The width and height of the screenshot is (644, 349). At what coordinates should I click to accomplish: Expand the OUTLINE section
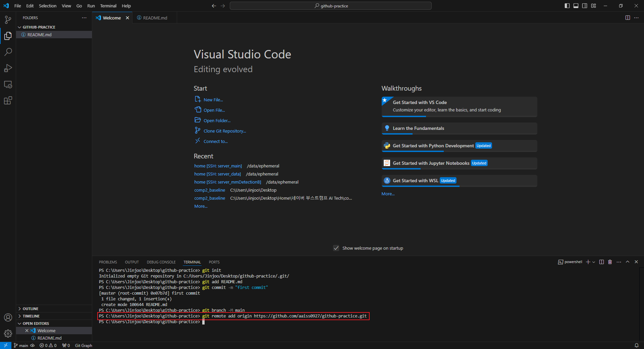pyautogui.click(x=31, y=309)
